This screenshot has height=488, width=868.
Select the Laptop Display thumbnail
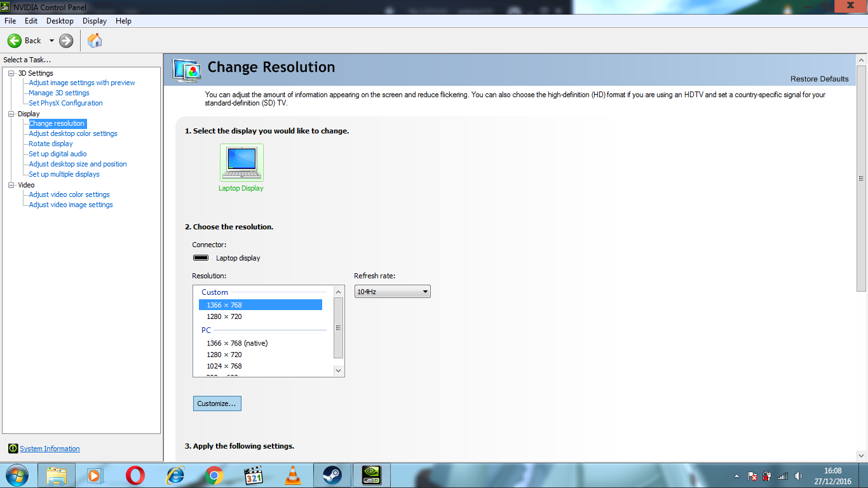click(x=241, y=163)
